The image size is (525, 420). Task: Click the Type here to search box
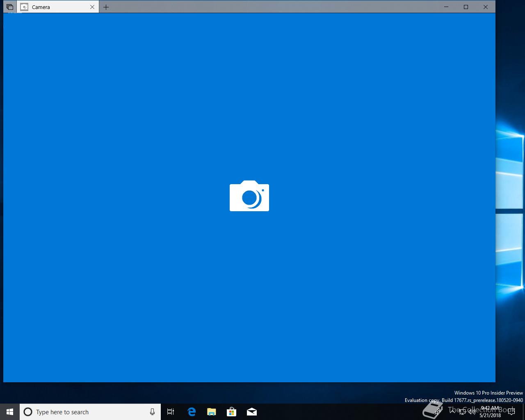pyautogui.click(x=90, y=412)
